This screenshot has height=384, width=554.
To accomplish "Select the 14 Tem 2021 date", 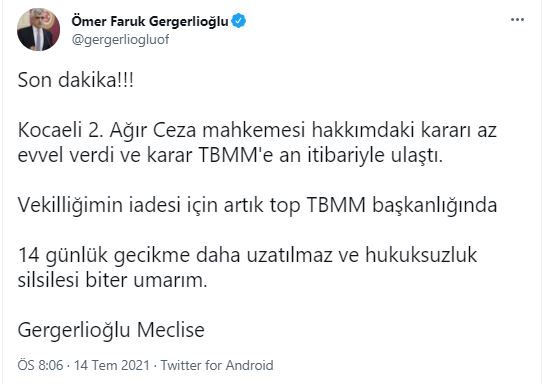I will [x=112, y=365].
